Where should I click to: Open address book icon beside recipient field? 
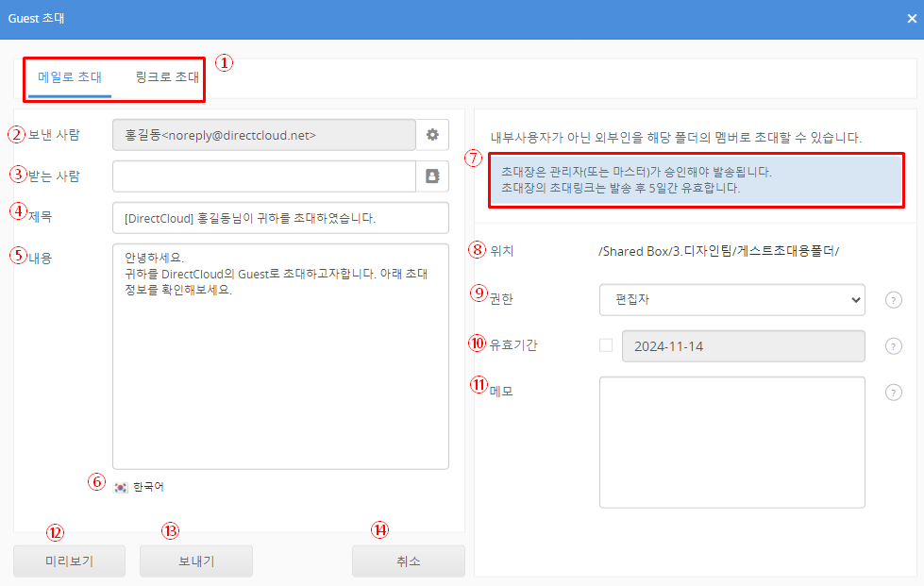(x=432, y=176)
